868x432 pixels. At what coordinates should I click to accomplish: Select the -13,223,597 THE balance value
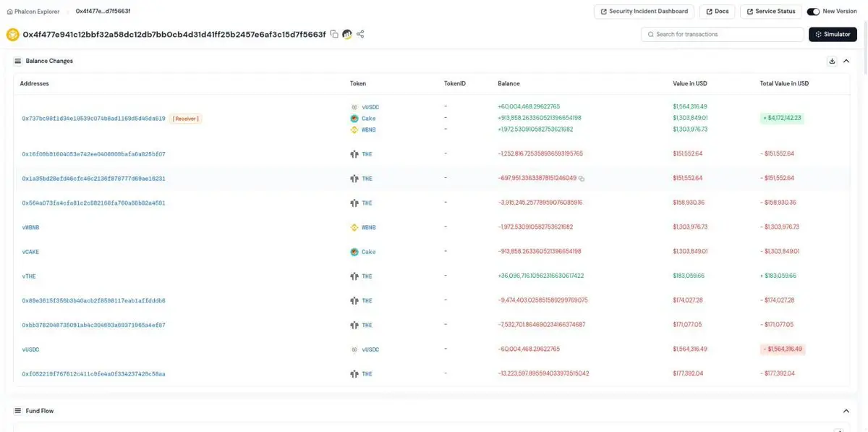click(x=543, y=374)
